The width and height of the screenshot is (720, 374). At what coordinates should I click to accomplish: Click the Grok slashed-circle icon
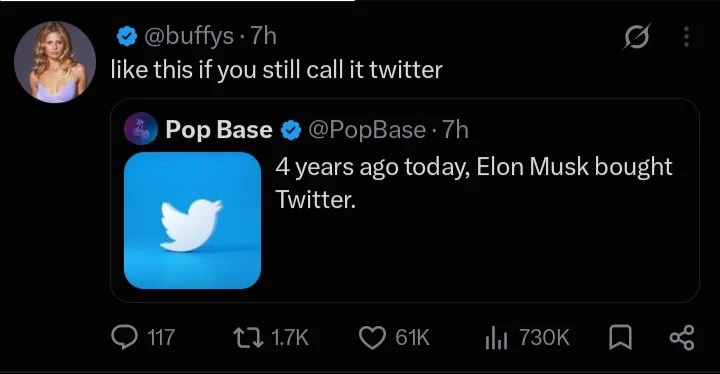(x=636, y=36)
